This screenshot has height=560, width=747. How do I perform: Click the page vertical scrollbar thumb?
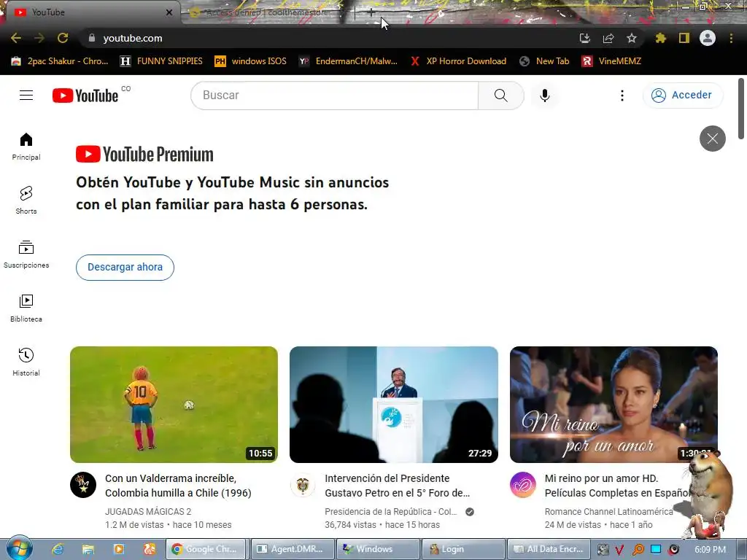pos(741,109)
